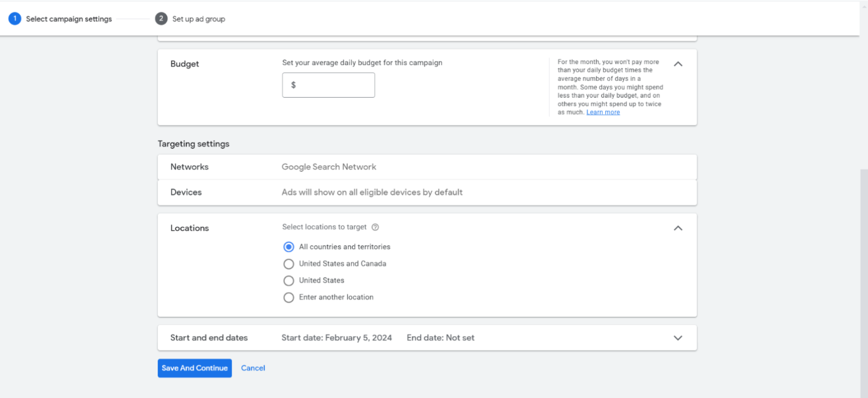Click the step 1 circle icon

15,19
